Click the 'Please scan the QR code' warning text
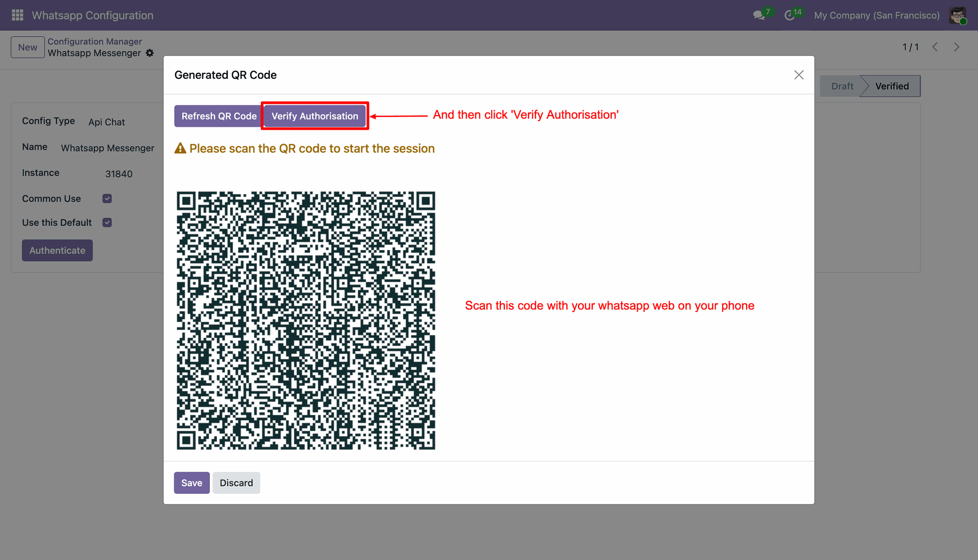The image size is (978, 560). point(312,149)
